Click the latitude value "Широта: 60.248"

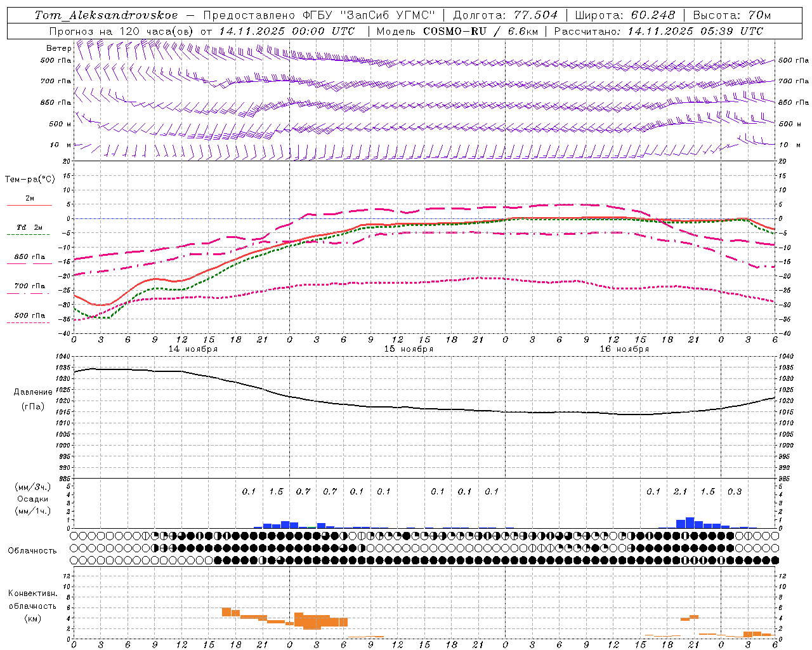[x=625, y=15]
